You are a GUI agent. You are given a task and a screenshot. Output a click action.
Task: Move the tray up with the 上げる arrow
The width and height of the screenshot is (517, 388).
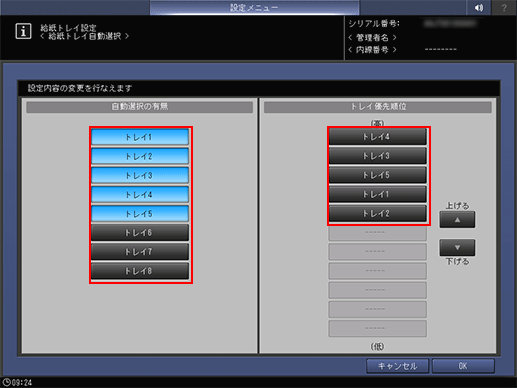point(457,220)
